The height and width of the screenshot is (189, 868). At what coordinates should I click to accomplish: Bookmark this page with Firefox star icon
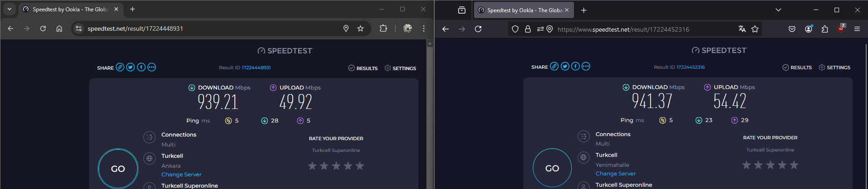click(x=755, y=29)
